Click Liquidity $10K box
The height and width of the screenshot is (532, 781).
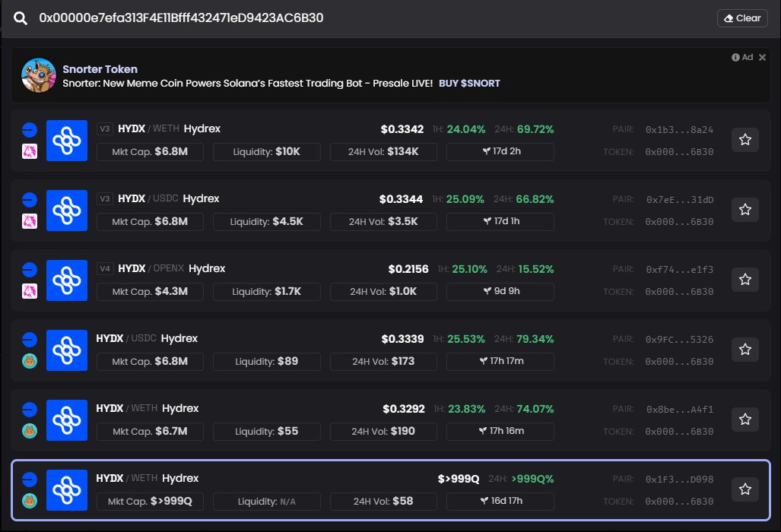click(267, 152)
